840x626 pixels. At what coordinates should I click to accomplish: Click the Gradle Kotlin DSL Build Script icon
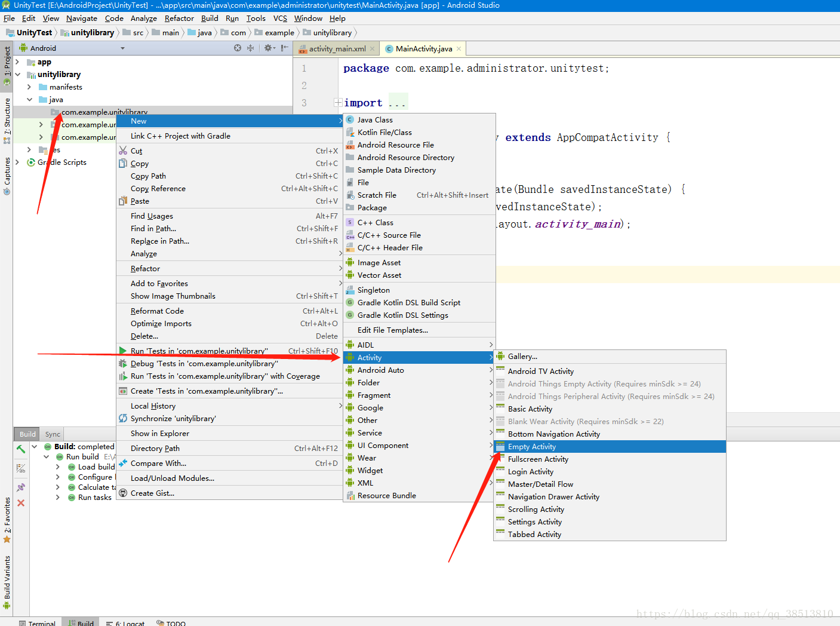(350, 302)
